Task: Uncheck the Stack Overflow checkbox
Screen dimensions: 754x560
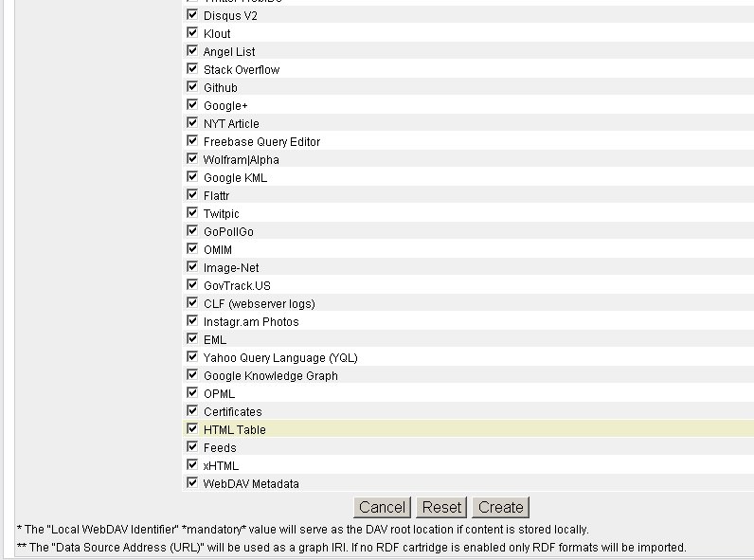Action: [192, 69]
